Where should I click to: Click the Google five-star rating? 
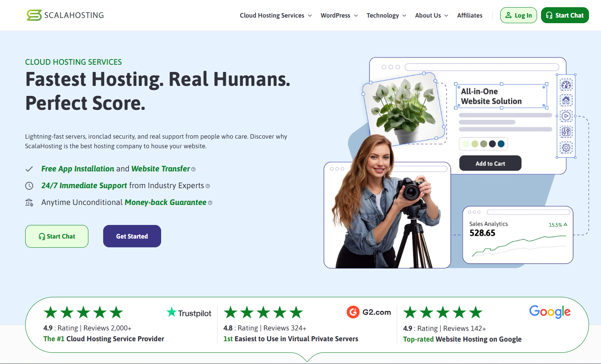[443, 312]
